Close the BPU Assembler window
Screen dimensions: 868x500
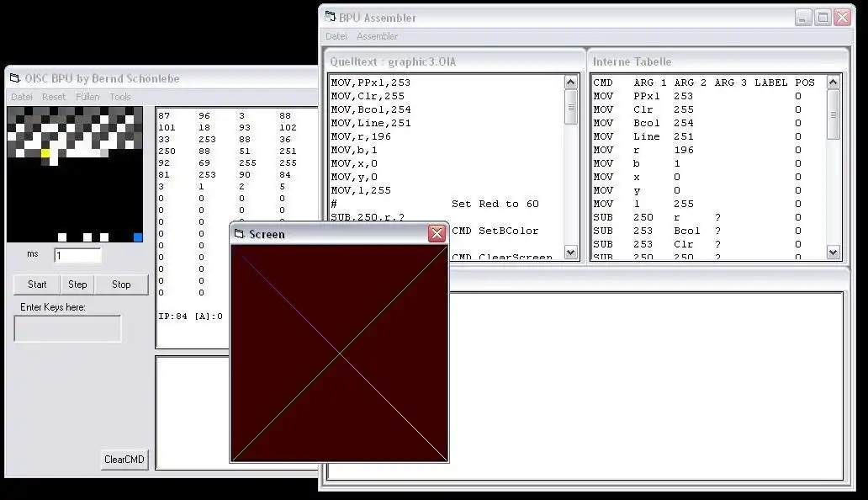coord(843,17)
